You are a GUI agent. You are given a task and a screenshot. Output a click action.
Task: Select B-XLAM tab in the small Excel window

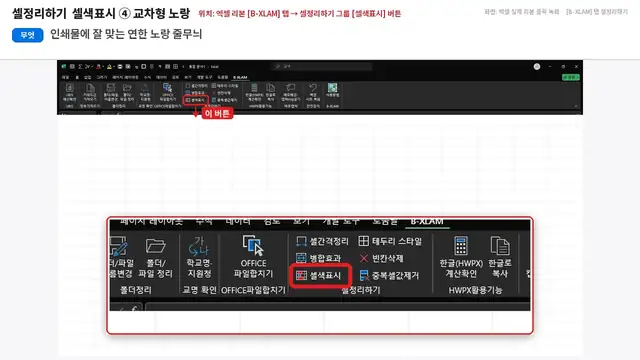point(240,77)
